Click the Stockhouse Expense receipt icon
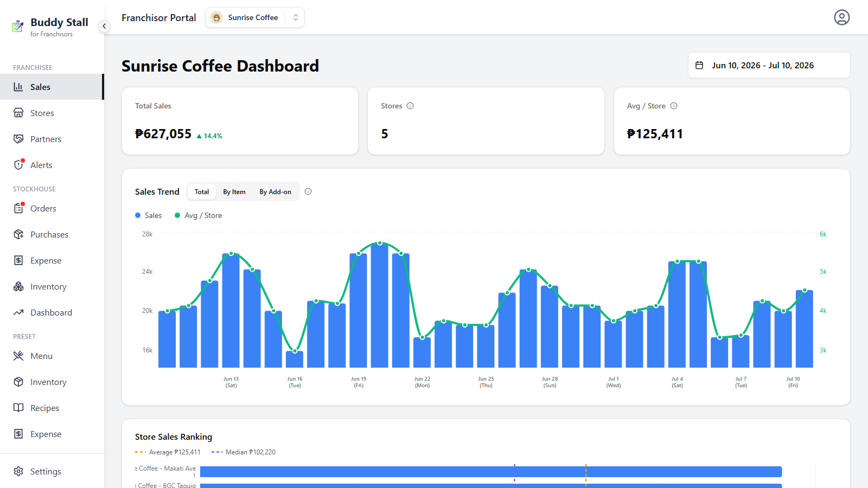The image size is (868, 488). coord(18,260)
